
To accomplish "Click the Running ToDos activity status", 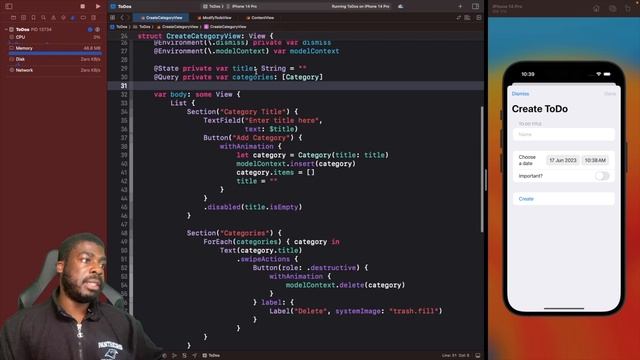I will click(x=360, y=7).
